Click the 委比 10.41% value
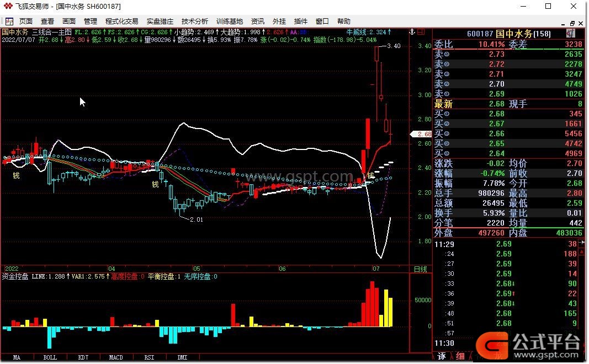Viewport: 589px width, 364px height. (x=491, y=44)
